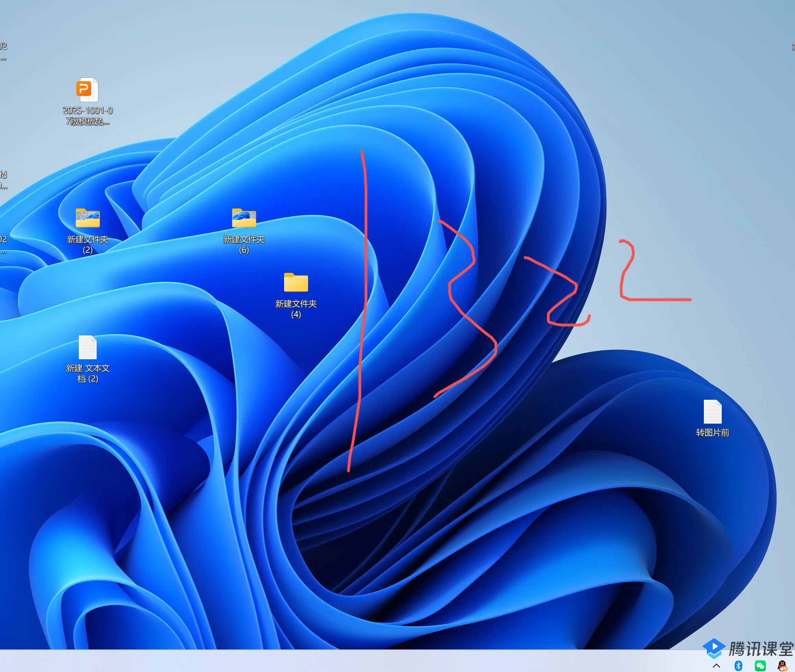Select the 新建文件夹 (4) folder icon

pyautogui.click(x=296, y=282)
